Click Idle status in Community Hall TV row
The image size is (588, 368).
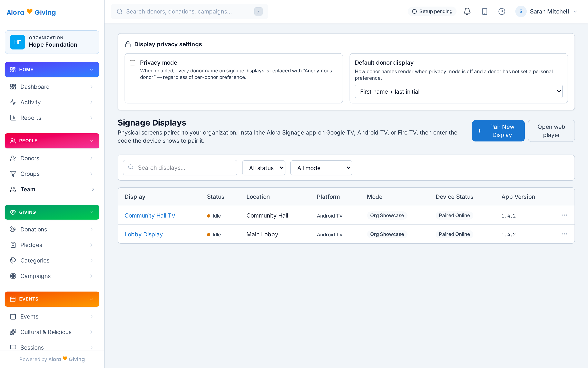[x=214, y=216]
